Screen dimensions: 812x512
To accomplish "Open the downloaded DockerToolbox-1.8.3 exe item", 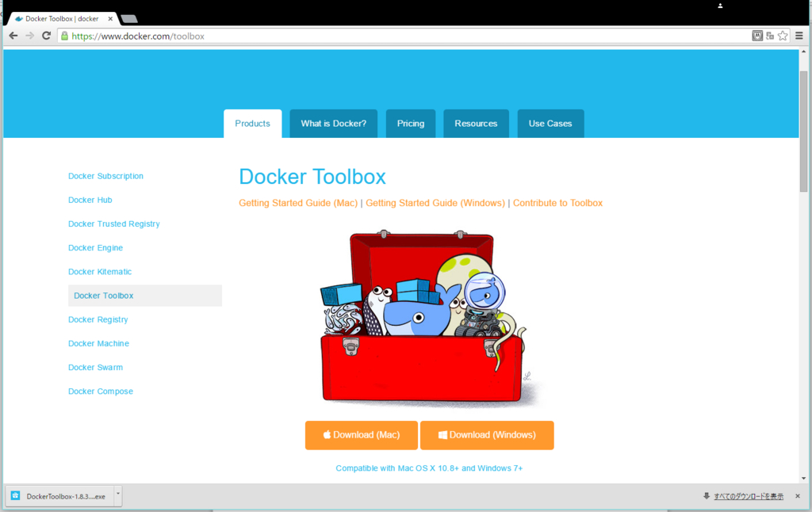I will (59, 496).
